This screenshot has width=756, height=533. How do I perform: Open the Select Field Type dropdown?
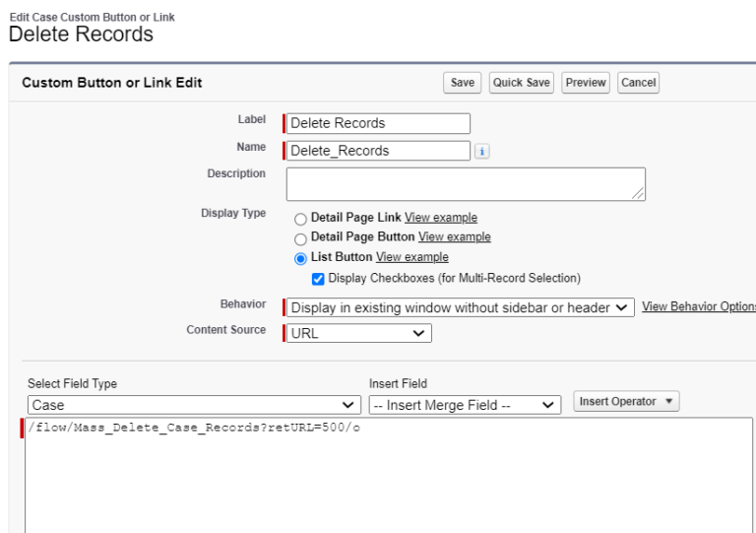194,405
